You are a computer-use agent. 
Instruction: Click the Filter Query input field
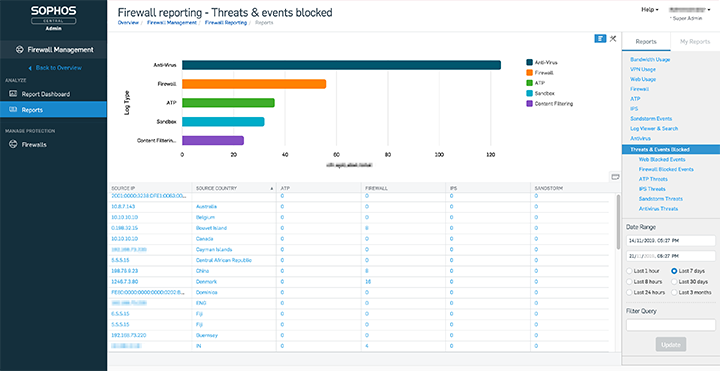click(670, 325)
